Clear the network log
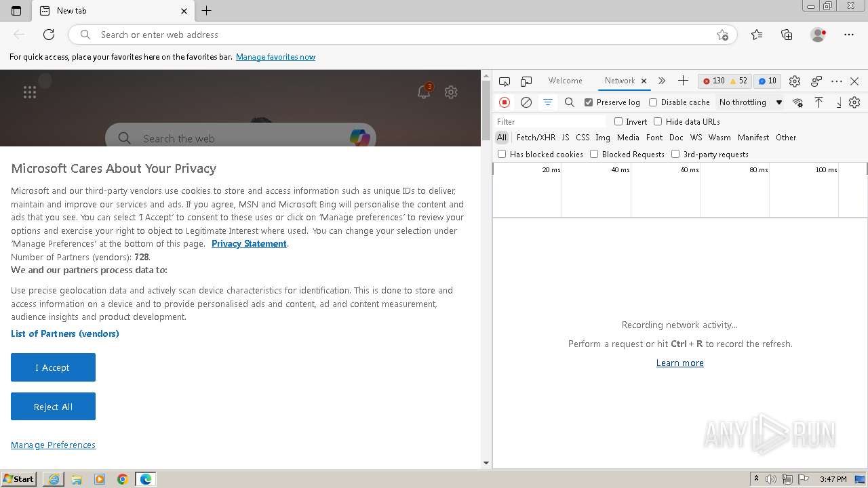 click(526, 102)
